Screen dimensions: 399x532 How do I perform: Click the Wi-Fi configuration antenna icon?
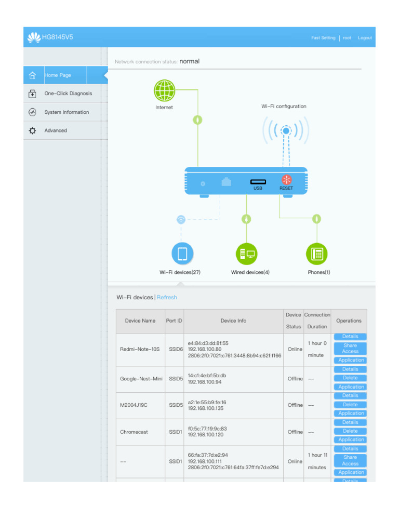pyautogui.click(x=286, y=130)
